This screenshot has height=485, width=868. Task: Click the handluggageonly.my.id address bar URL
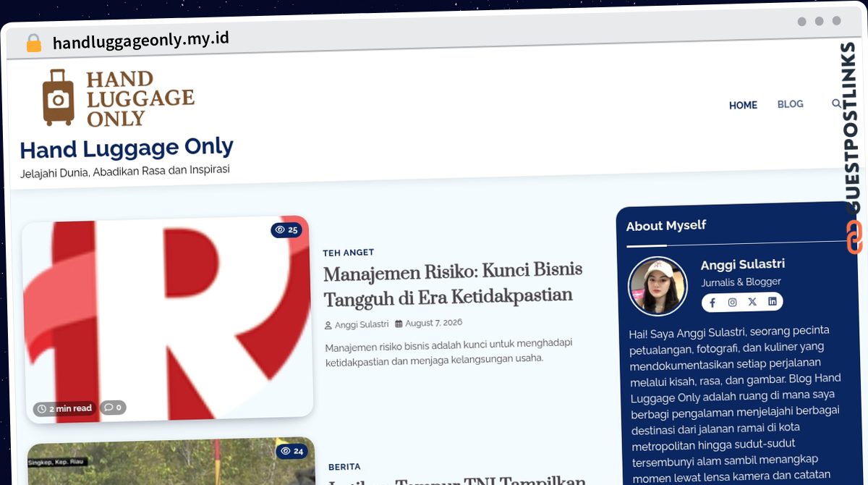pyautogui.click(x=141, y=41)
